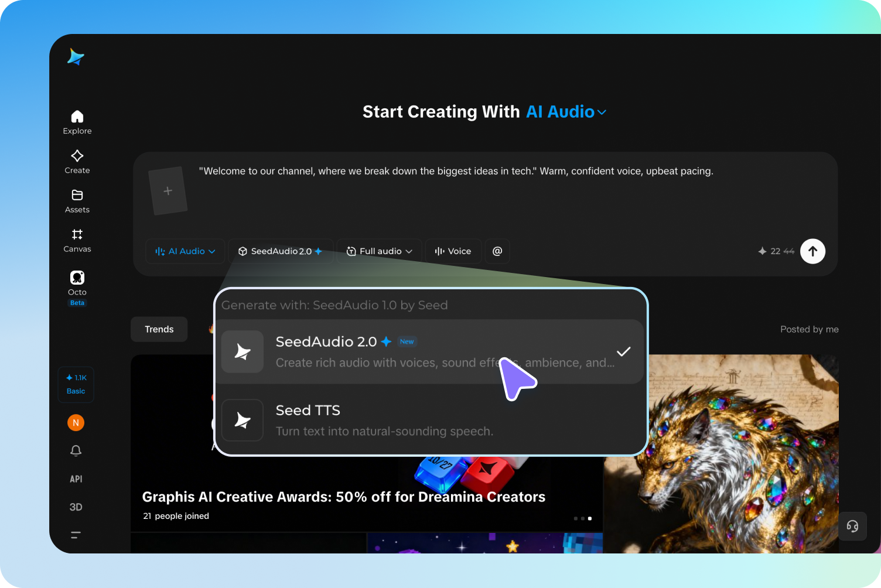Open the Assets folder

tap(77, 201)
